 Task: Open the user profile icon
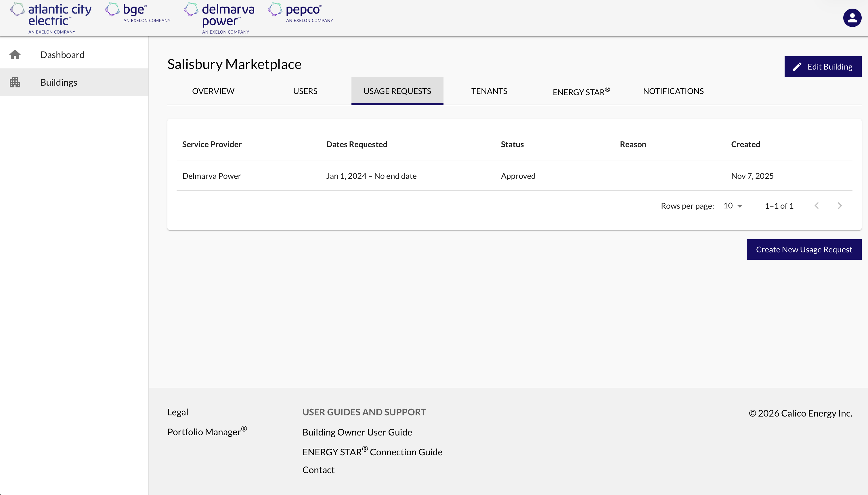(852, 17)
